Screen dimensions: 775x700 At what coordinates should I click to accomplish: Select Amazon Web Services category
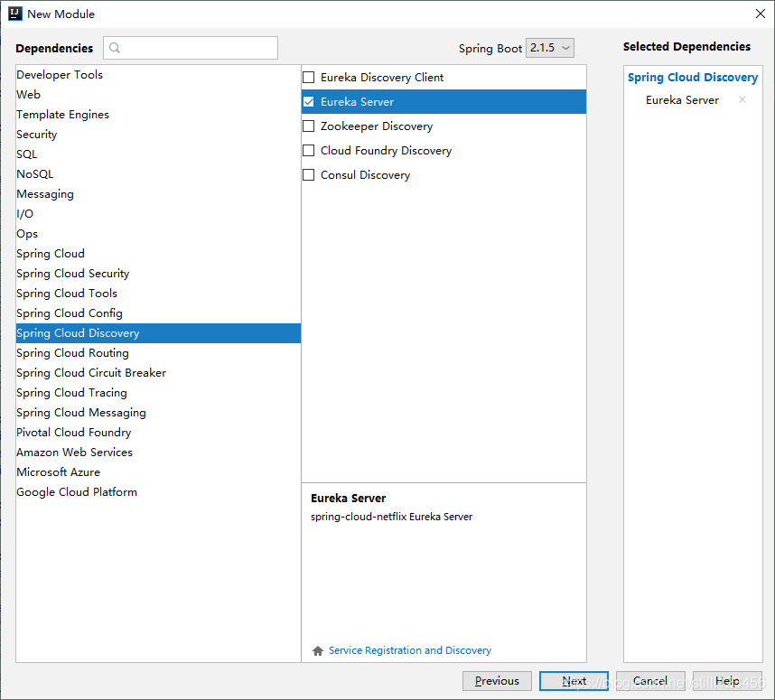[158, 453]
